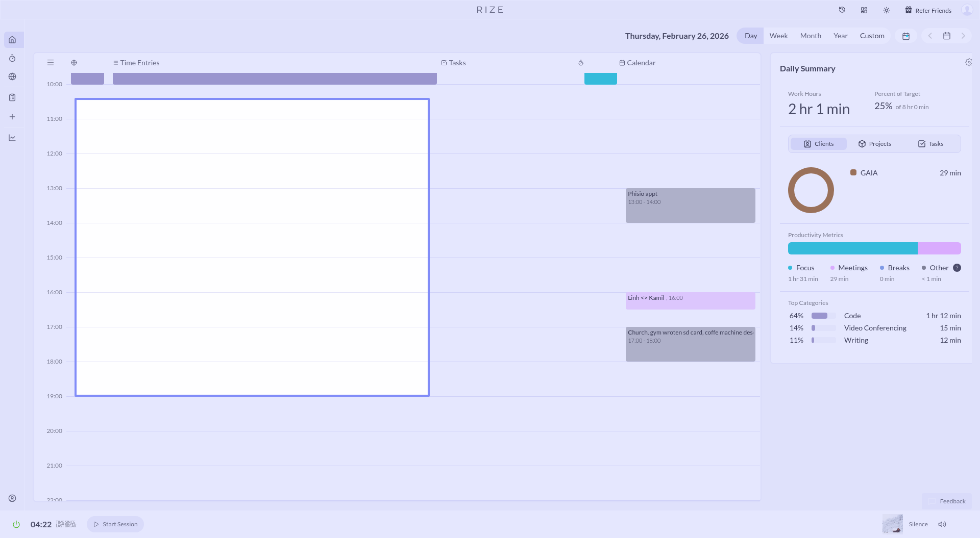Screen dimensions: 980x538
Task: Open the Phisio appt calendar event
Action: click(x=690, y=206)
